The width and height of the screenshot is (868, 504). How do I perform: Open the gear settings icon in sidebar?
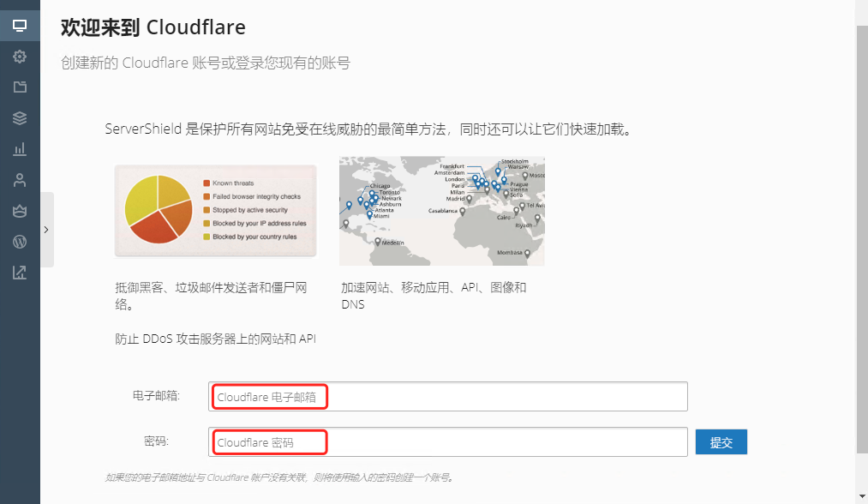[x=20, y=57]
